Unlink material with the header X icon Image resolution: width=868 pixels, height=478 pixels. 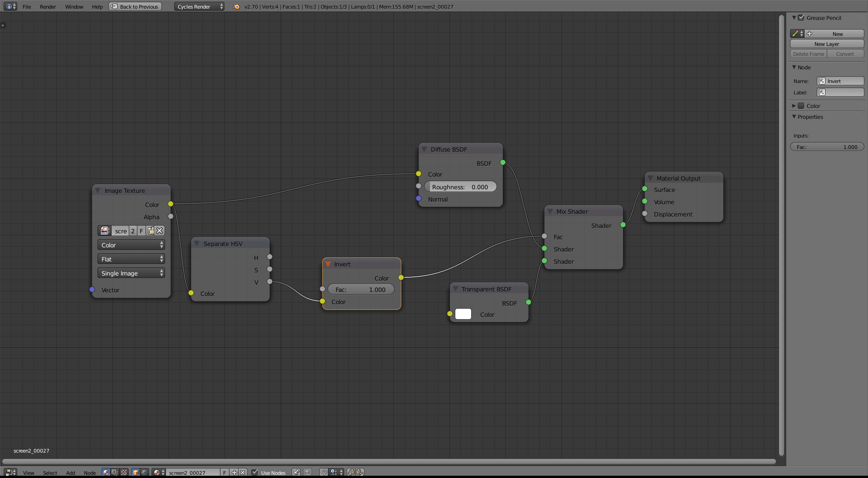[243, 473]
